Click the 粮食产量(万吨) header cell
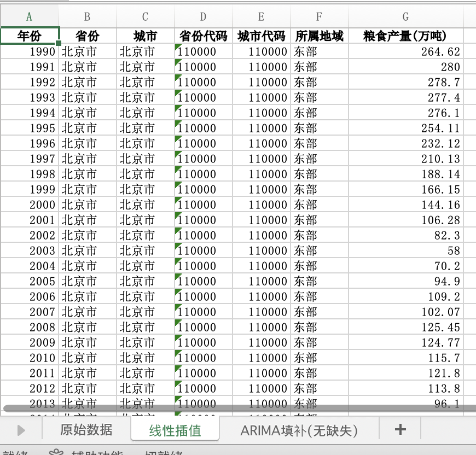Screen dimensions: 476x455 pyautogui.click(x=406, y=36)
